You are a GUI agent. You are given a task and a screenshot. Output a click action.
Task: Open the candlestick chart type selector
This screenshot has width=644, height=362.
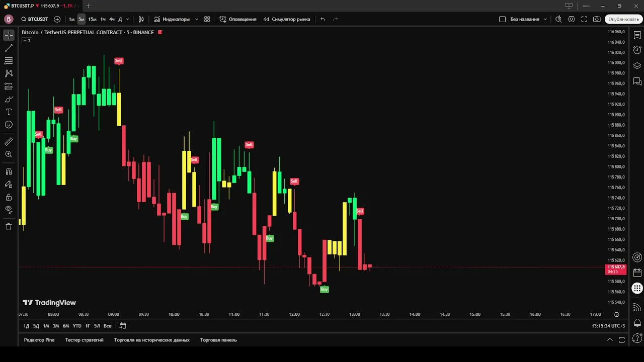point(141,19)
